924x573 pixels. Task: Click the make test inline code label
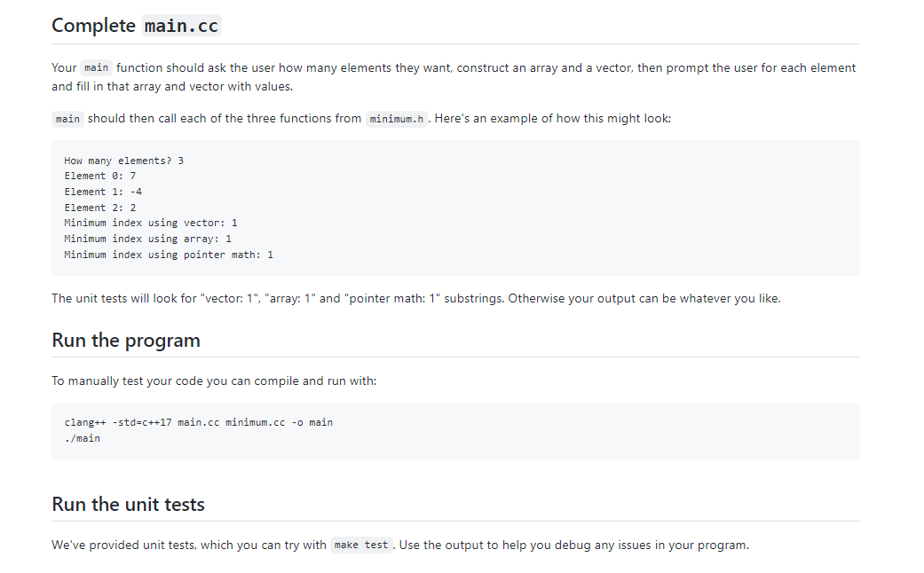[360, 545]
